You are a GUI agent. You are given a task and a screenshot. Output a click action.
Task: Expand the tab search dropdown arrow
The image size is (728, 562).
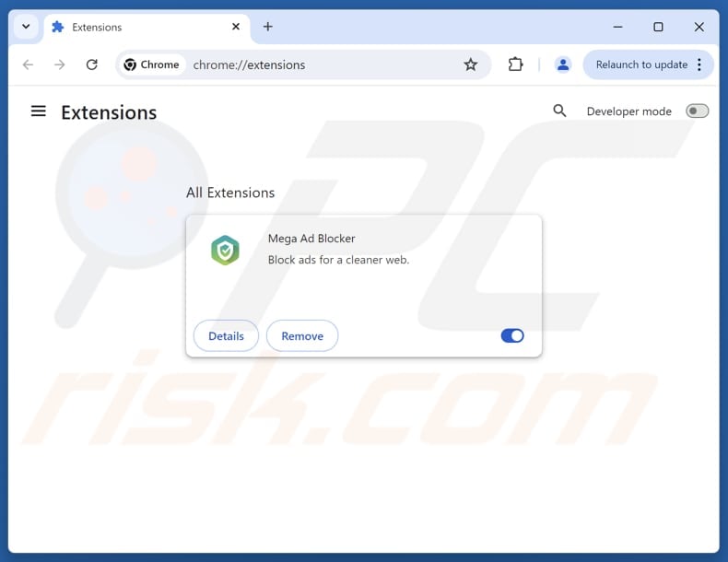click(x=26, y=27)
